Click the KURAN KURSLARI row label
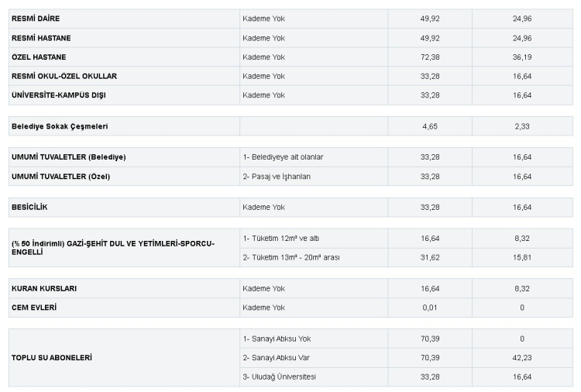 tap(44, 288)
